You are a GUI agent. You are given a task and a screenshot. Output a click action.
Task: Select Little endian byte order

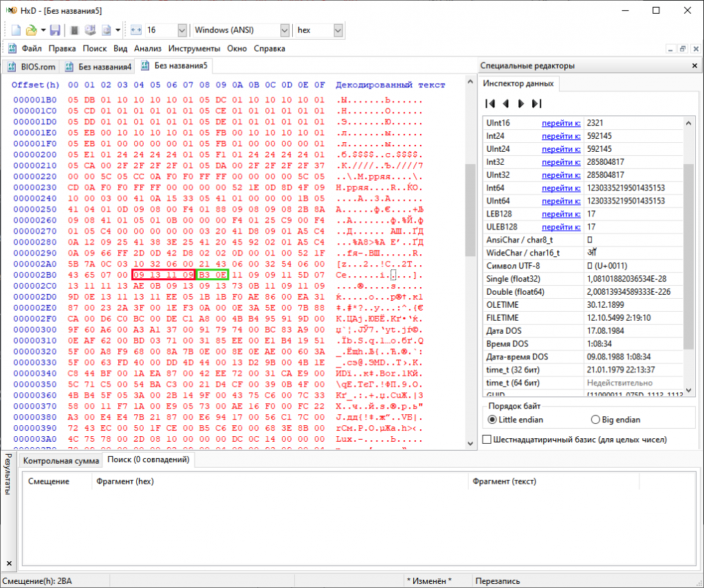492,419
